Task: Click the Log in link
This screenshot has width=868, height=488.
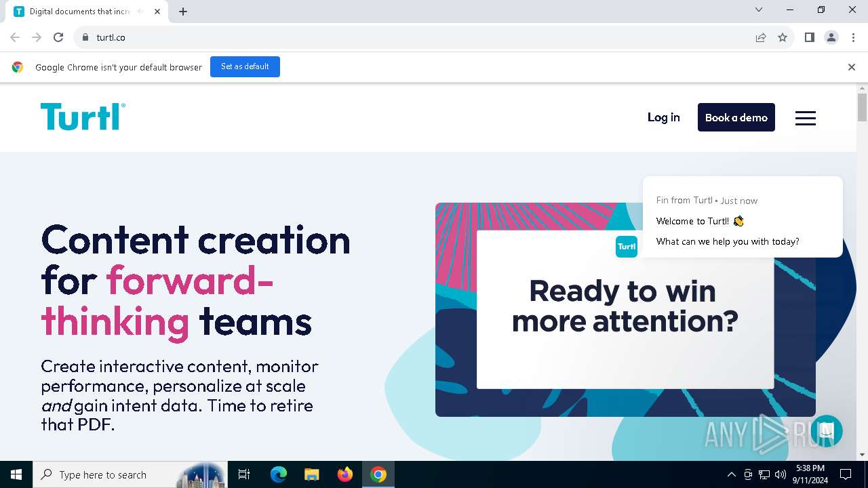Action: (663, 117)
